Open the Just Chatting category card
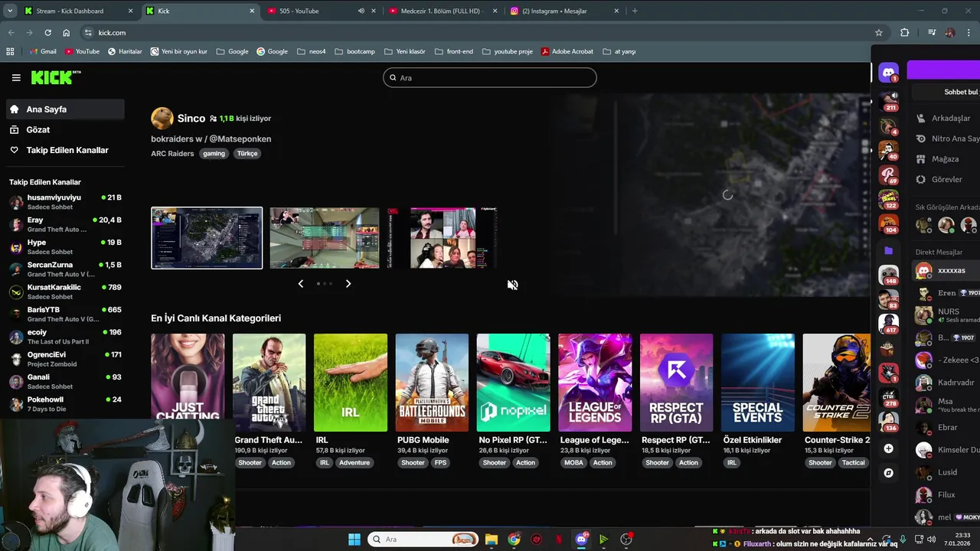The image size is (980, 551). 188,376
